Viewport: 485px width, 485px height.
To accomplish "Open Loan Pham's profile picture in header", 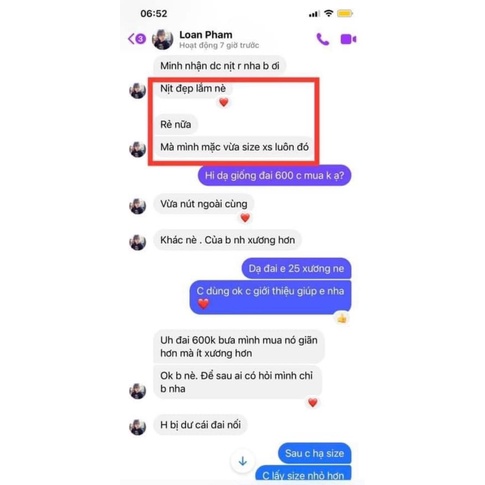I will (x=162, y=39).
